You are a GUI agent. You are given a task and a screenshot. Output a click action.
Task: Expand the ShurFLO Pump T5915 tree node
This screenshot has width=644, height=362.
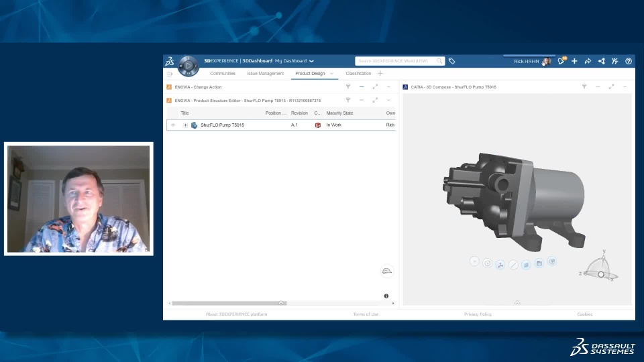click(185, 125)
